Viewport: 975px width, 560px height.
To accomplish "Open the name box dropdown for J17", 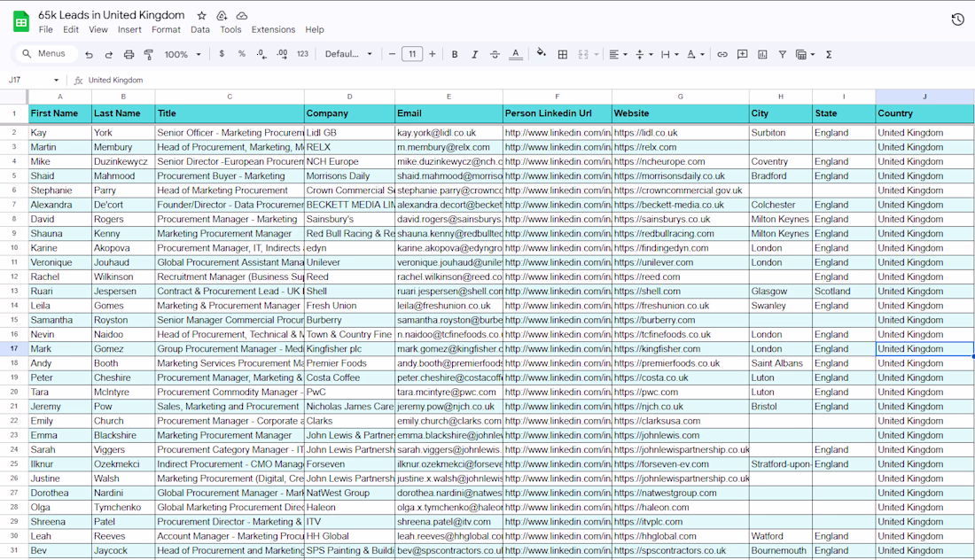I will pos(56,80).
